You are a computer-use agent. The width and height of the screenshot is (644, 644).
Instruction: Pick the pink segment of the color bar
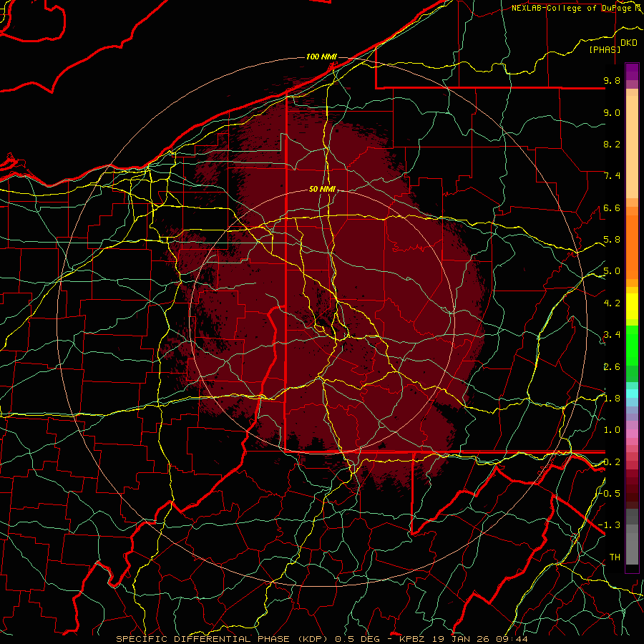coord(632,434)
